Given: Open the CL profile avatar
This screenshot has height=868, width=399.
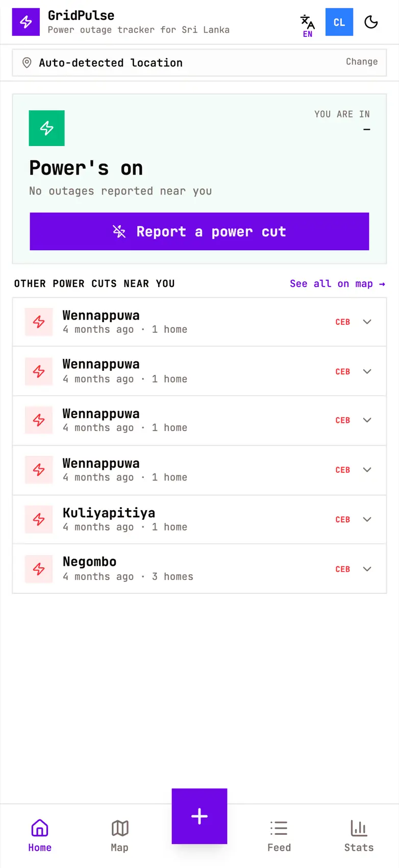Looking at the screenshot, I should click(x=339, y=22).
